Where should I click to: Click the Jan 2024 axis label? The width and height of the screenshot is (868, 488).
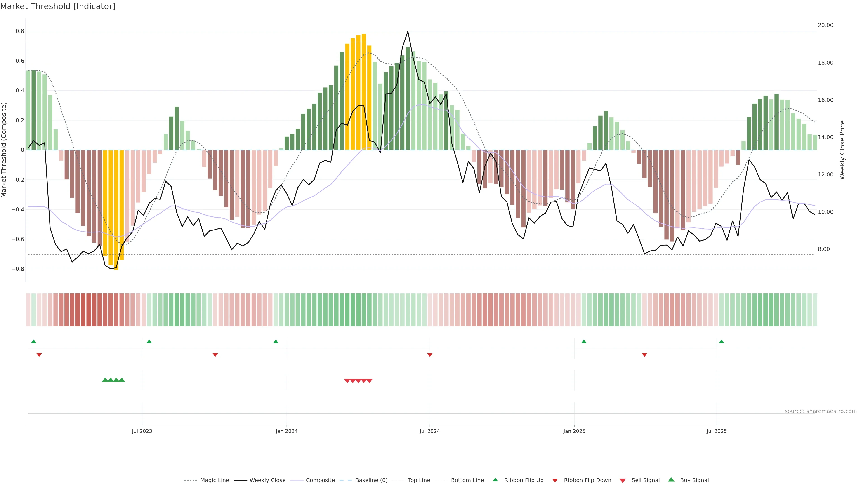pyautogui.click(x=286, y=431)
